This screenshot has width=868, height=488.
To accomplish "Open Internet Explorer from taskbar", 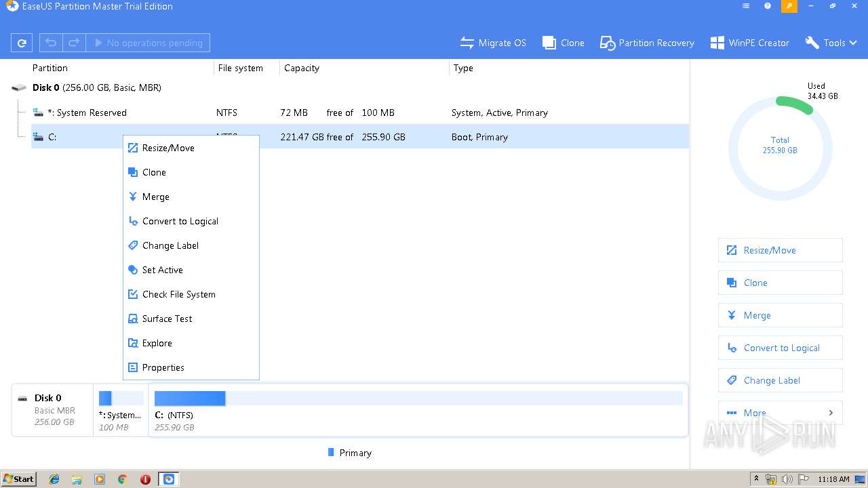I will point(54,479).
